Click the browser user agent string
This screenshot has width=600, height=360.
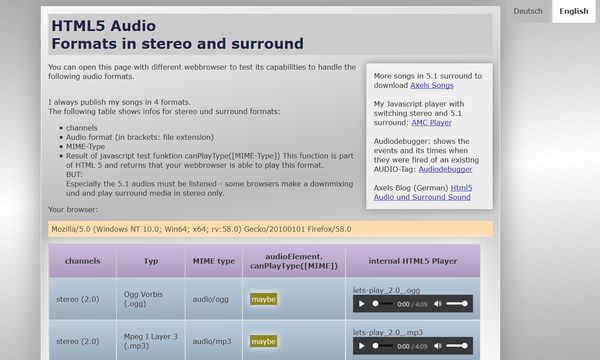point(201,229)
